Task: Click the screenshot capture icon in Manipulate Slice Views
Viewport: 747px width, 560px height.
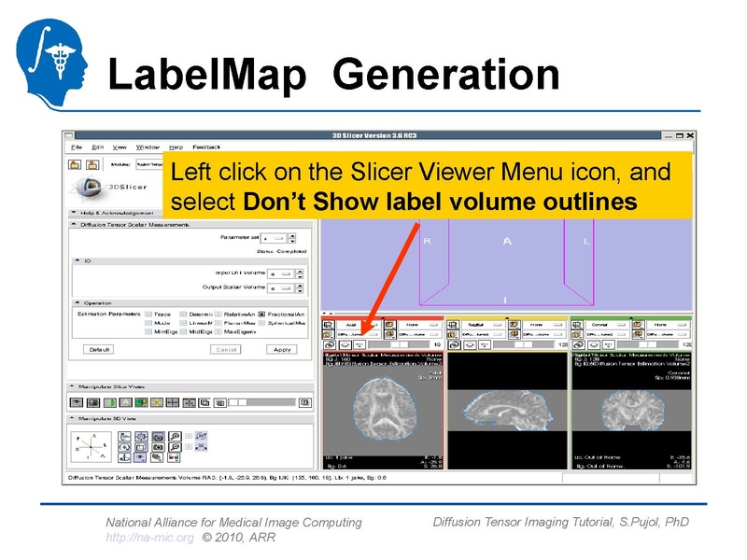Action: click(x=218, y=400)
